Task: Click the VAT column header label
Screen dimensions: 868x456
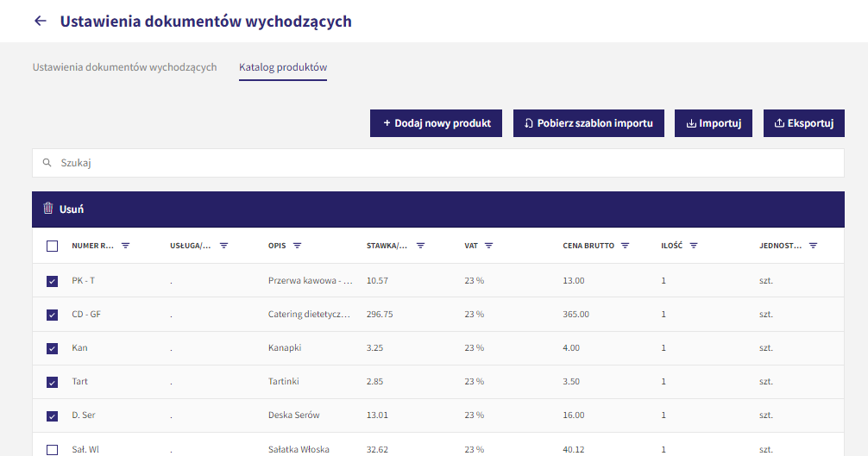Action: 471,246
